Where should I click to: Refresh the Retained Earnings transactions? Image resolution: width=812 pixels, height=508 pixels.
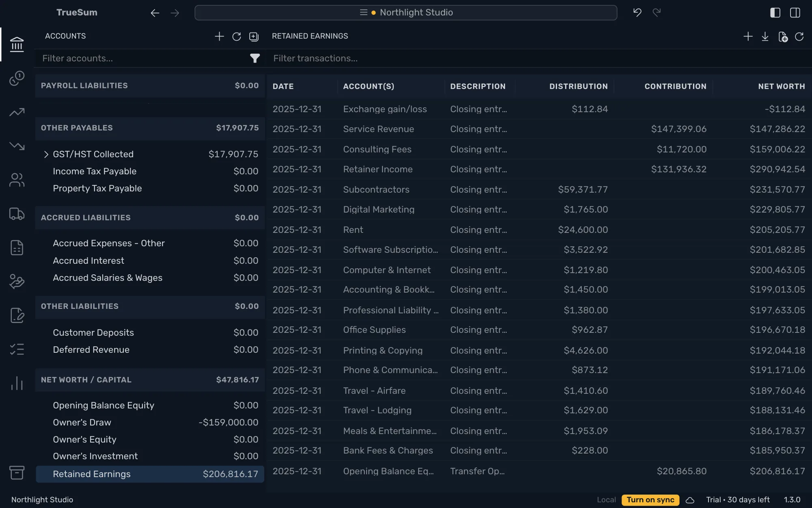tap(799, 37)
